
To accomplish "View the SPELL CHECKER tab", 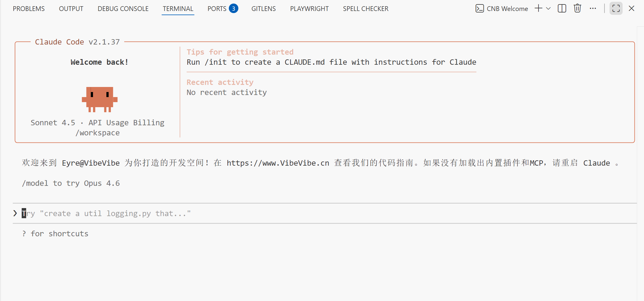I will click(x=366, y=9).
